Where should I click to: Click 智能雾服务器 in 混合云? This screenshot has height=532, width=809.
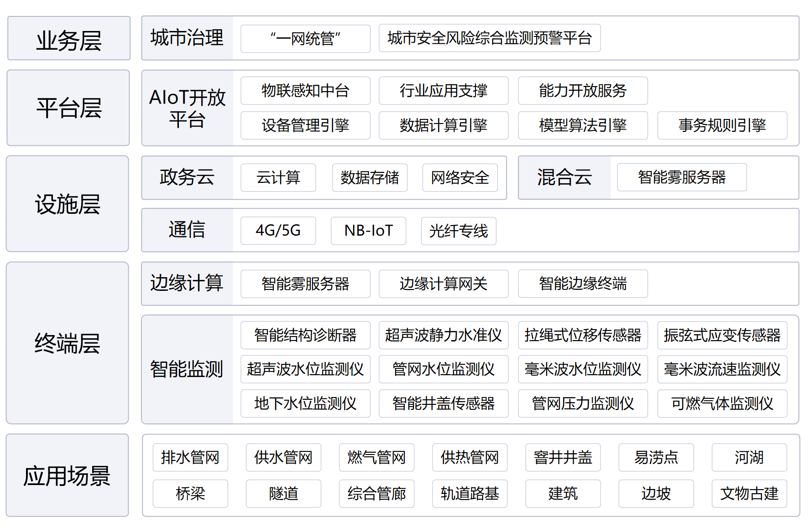(x=681, y=177)
